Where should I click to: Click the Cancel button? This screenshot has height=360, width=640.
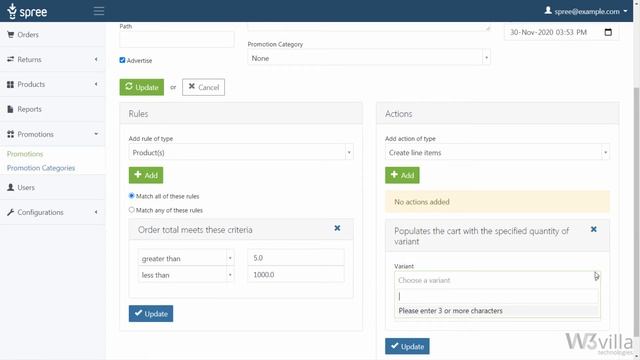click(203, 87)
